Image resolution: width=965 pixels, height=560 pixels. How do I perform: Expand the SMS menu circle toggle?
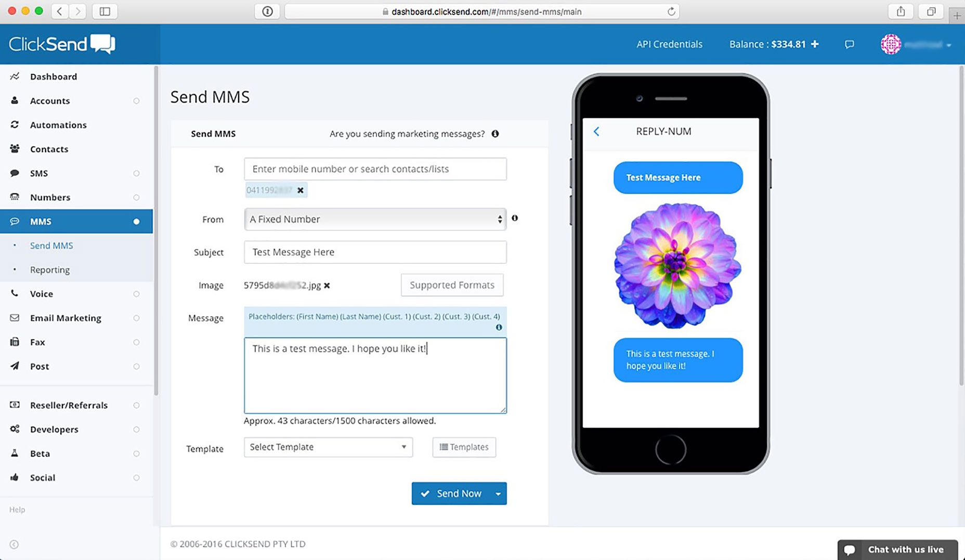coord(136,173)
